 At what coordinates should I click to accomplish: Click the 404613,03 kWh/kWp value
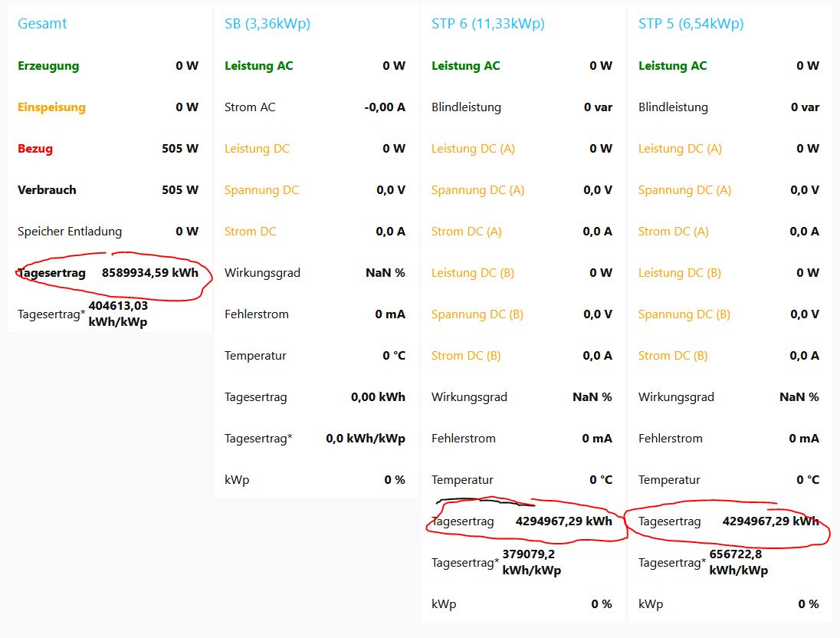pos(118,314)
